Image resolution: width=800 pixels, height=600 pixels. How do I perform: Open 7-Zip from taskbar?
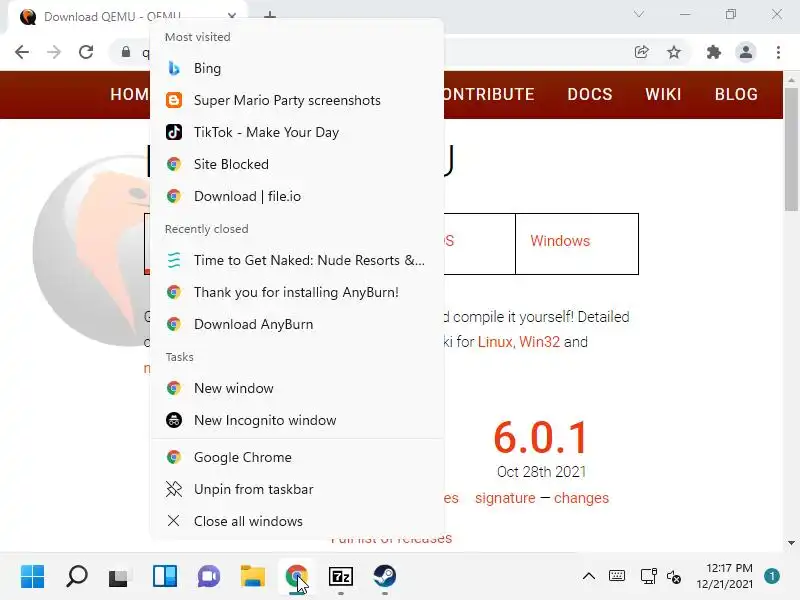coord(341,577)
